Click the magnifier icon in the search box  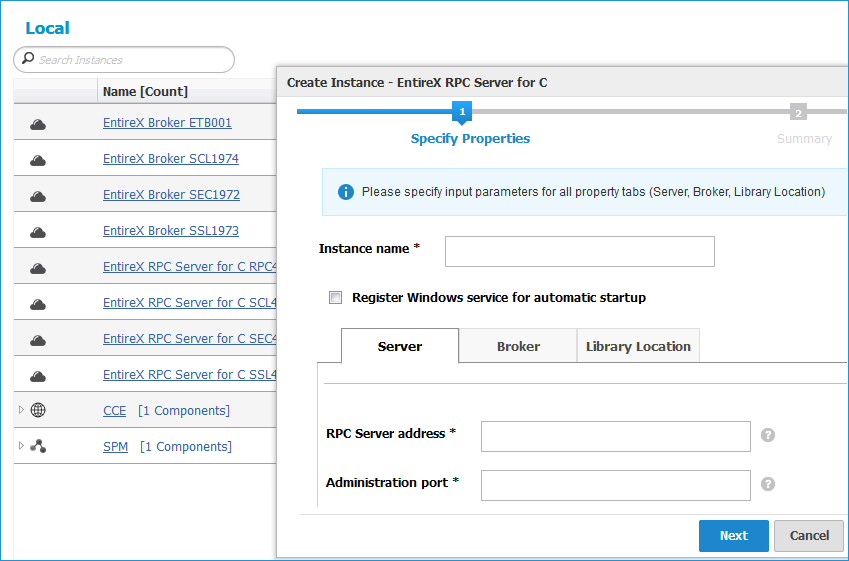click(28, 58)
